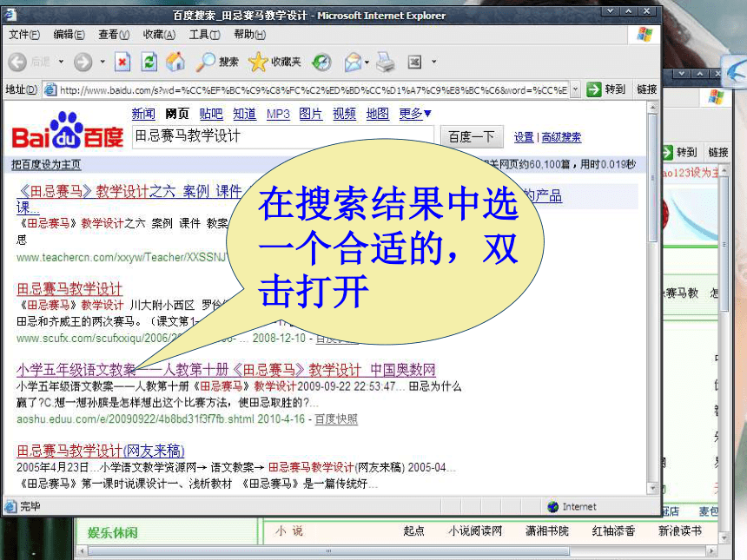Click the Go (转到) arrow button

tap(606, 89)
